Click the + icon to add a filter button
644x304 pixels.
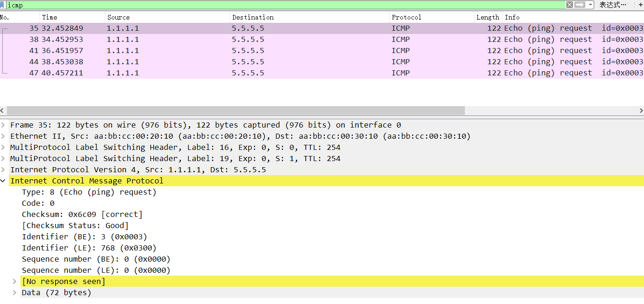[641, 5]
